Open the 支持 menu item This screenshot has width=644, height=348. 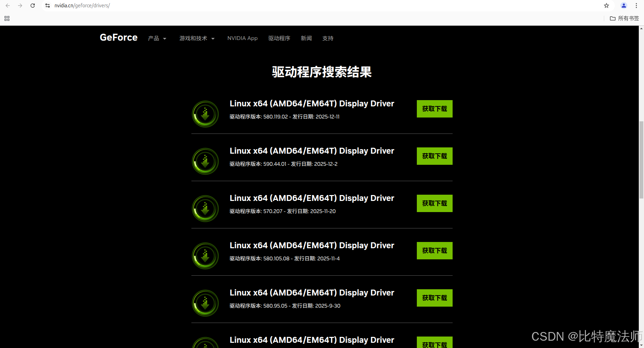click(x=328, y=38)
